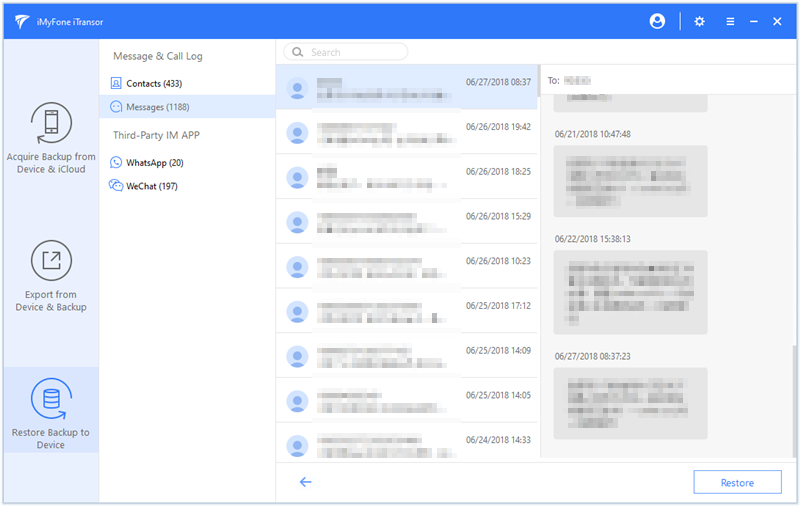Minimize the iTransor window
The width and height of the screenshot is (800, 506).
754,21
